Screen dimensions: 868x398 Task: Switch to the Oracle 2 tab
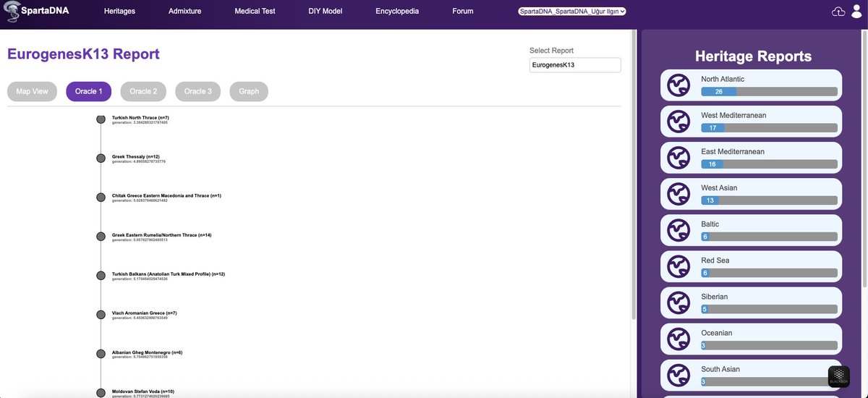point(143,91)
